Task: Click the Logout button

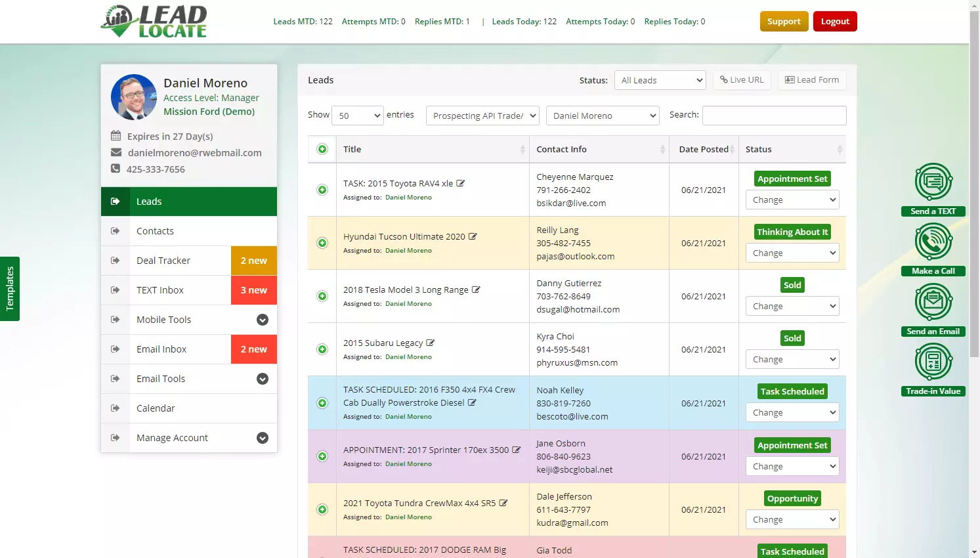Action: pos(835,21)
